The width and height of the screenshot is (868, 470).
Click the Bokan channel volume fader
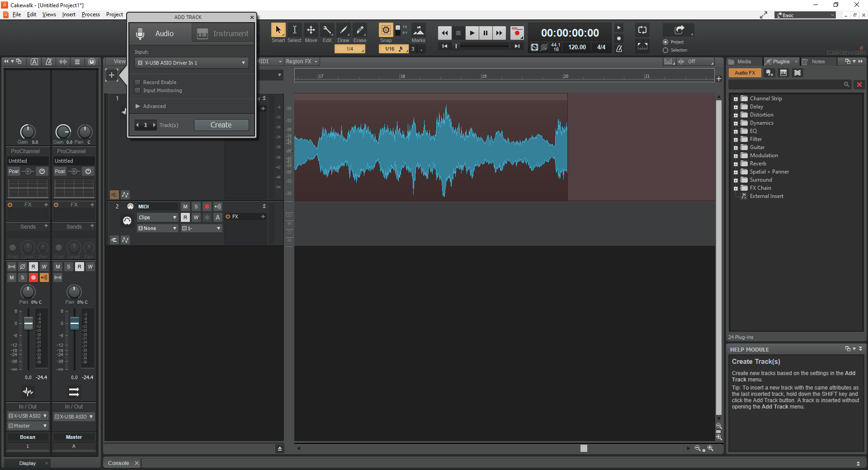28,323
